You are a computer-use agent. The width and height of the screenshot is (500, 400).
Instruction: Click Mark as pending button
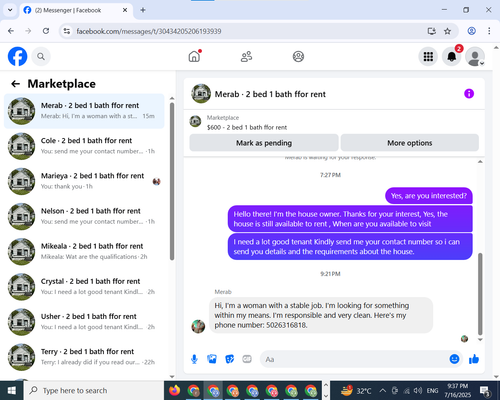click(264, 143)
